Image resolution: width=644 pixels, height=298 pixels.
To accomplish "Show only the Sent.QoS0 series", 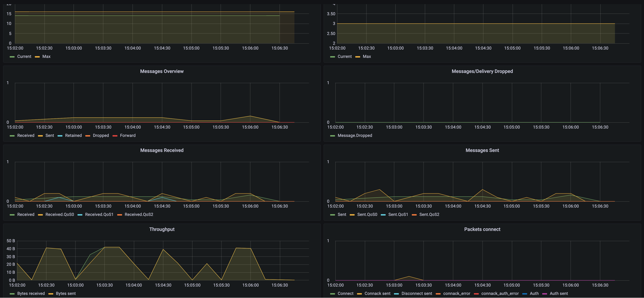I will click(367, 214).
